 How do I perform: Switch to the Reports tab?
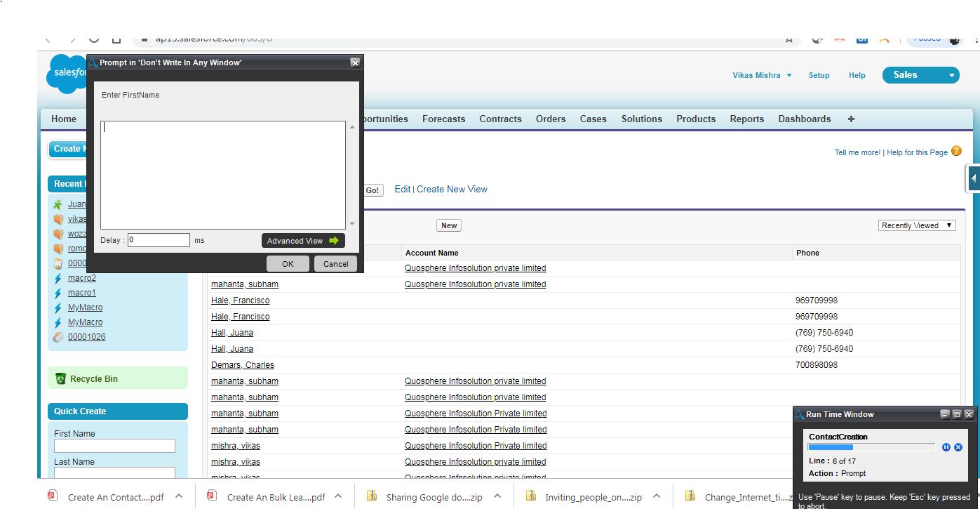click(746, 119)
